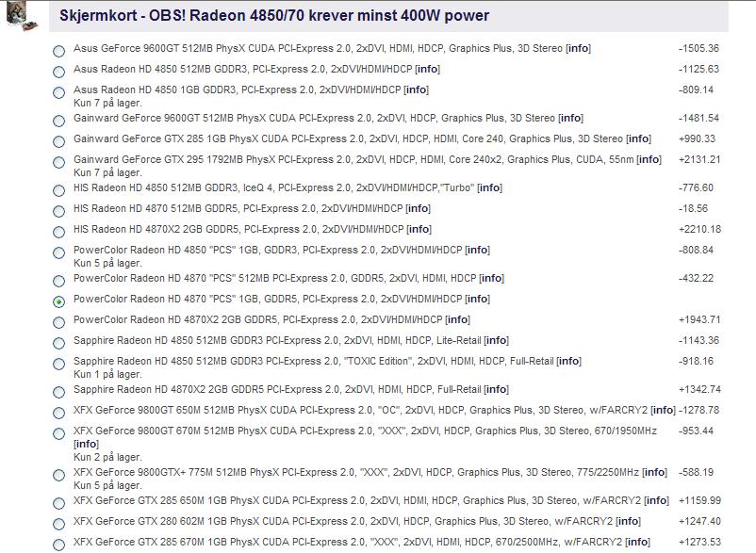Screen dimensions: 756x553
Task: Select Asus GeForce 9600GT 512MB radio button
Action: [58, 51]
